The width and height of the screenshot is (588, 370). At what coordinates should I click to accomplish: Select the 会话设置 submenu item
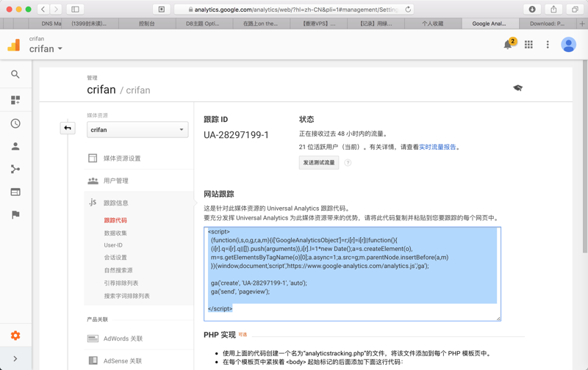pos(115,258)
